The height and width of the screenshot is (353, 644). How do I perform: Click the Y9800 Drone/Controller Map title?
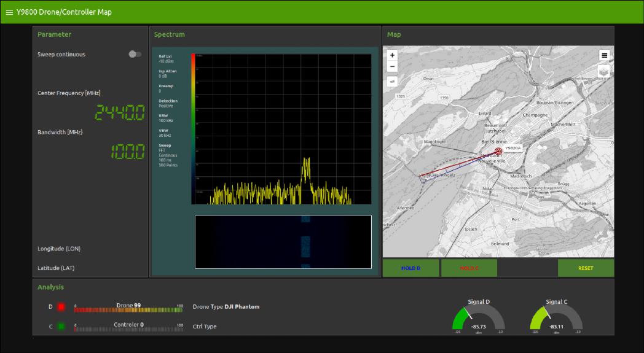coord(64,12)
